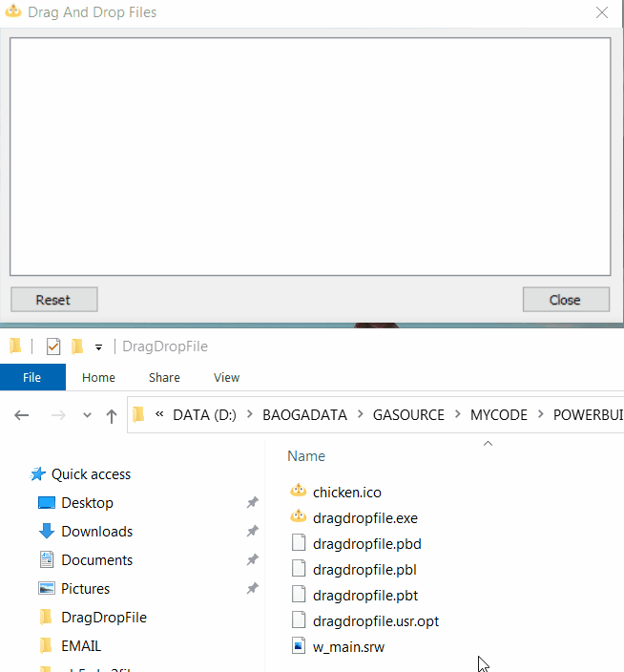Image resolution: width=624 pixels, height=672 pixels.
Task: Switch to the View ribbon tab
Action: [x=226, y=378]
